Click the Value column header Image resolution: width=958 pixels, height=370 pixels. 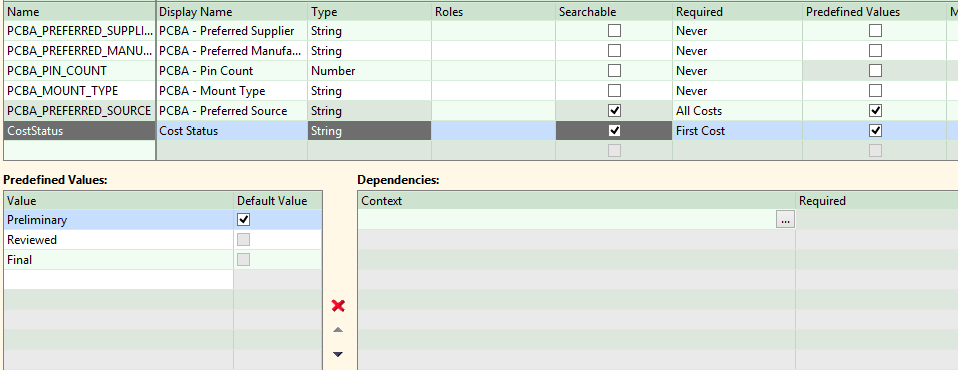coord(119,201)
